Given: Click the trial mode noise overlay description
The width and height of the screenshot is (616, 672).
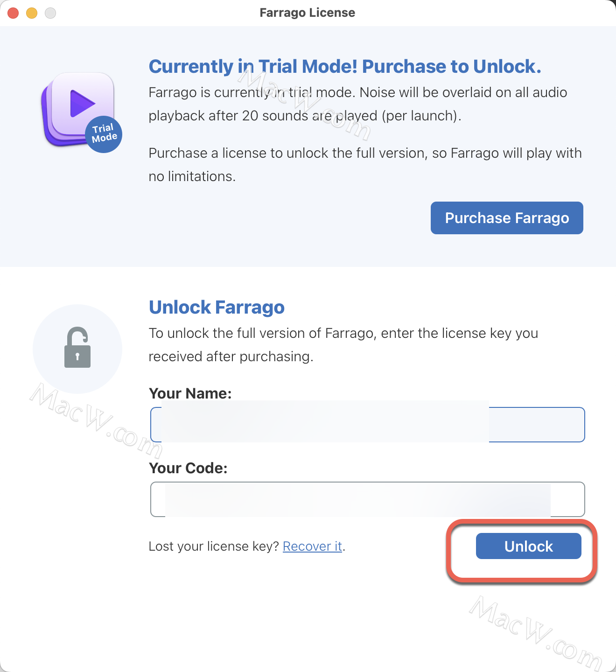Looking at the screenshot, I should pos(357,104).
